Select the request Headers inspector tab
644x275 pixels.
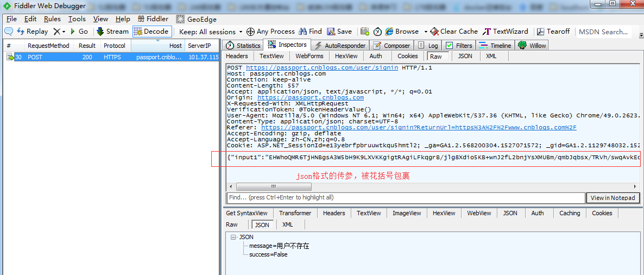tap(237, 57)
